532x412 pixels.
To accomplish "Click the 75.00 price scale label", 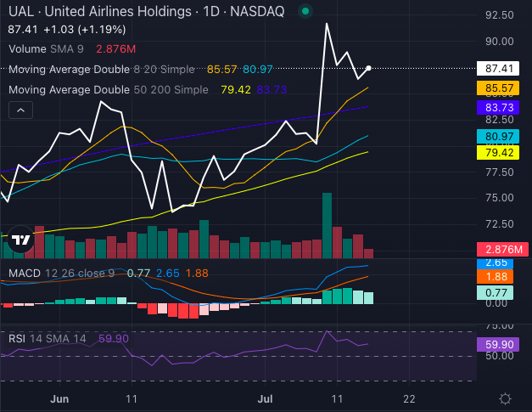I will [x=500, y=198].
